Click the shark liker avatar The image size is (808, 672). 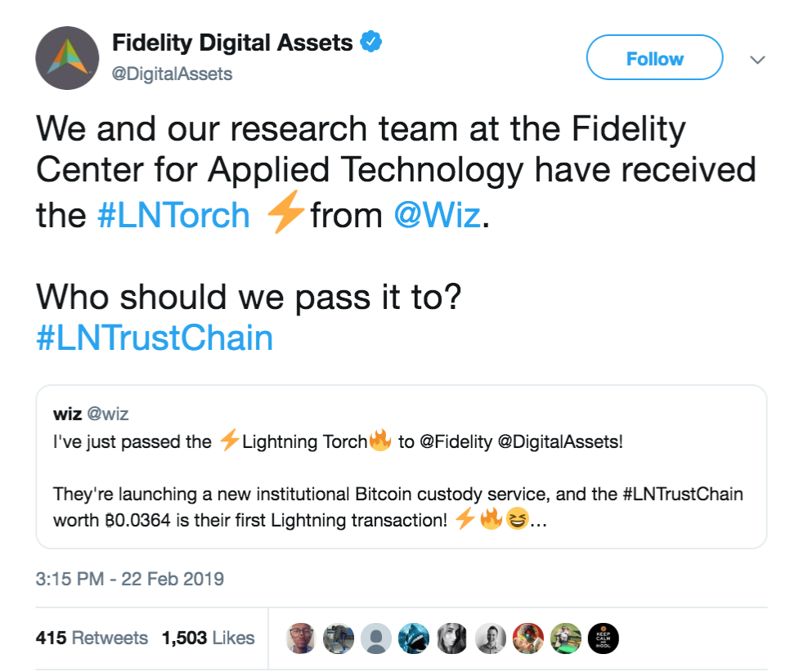click(414, 638)
